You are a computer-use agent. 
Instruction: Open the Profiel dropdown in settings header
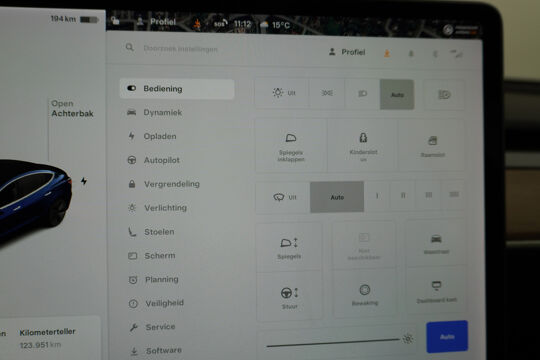pyautogui.click(x=347, y=52)
